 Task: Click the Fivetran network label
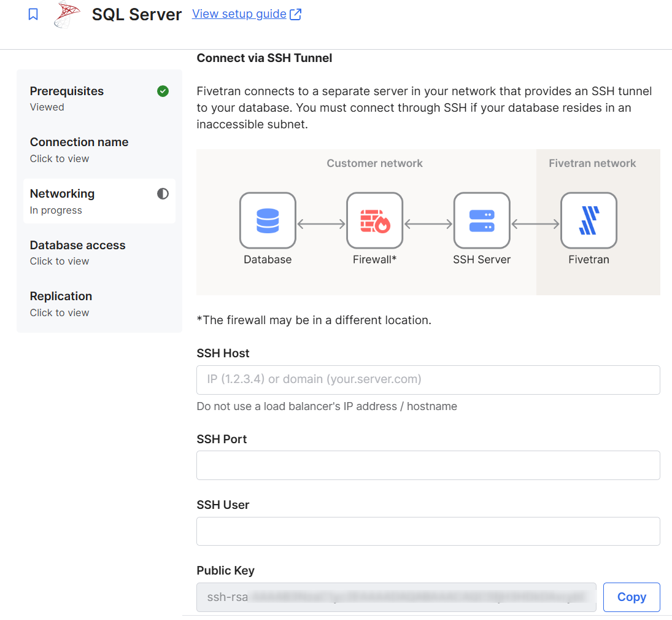(592, 163)
